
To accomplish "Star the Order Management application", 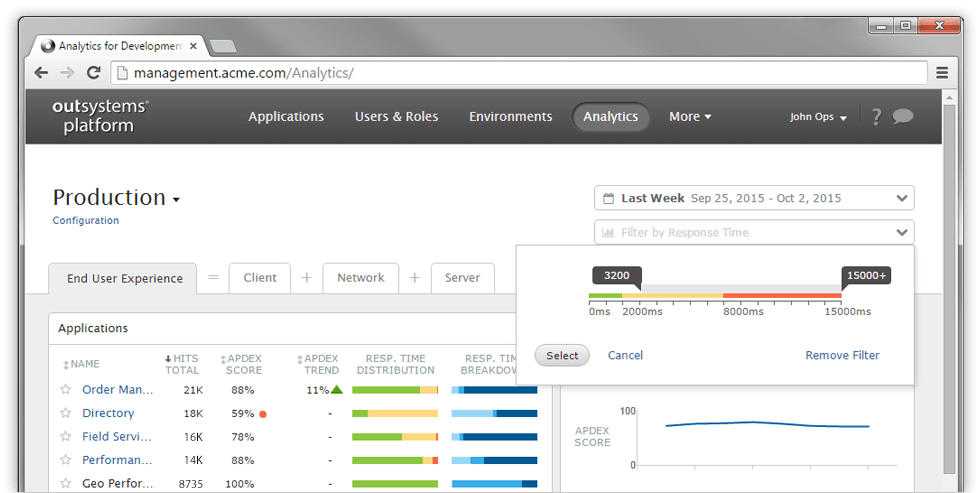I will pyautogui.click(x=66, y=390).
